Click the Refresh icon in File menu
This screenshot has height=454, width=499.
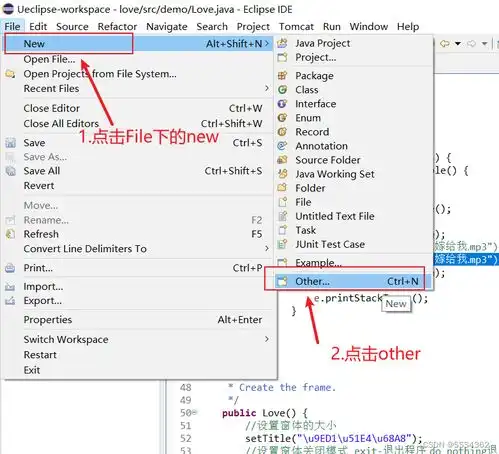click(x=11, y=234)
